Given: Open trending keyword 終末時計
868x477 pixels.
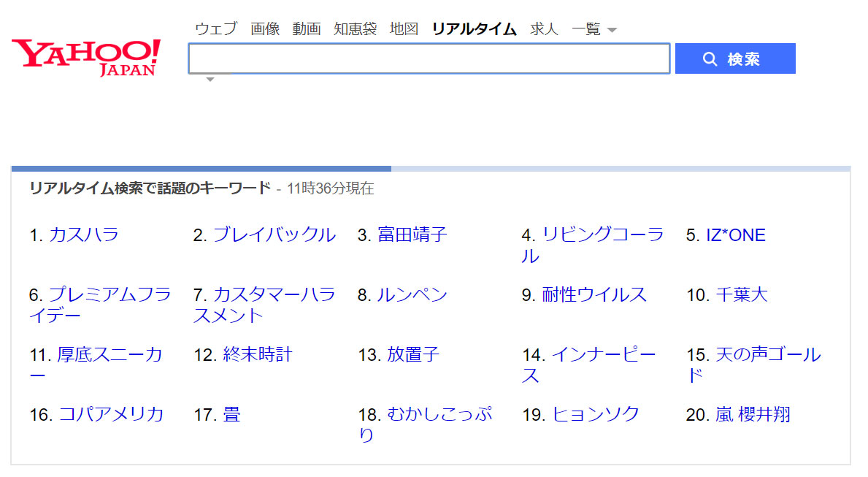Looking at the screenshot, I should pos(258,354).
